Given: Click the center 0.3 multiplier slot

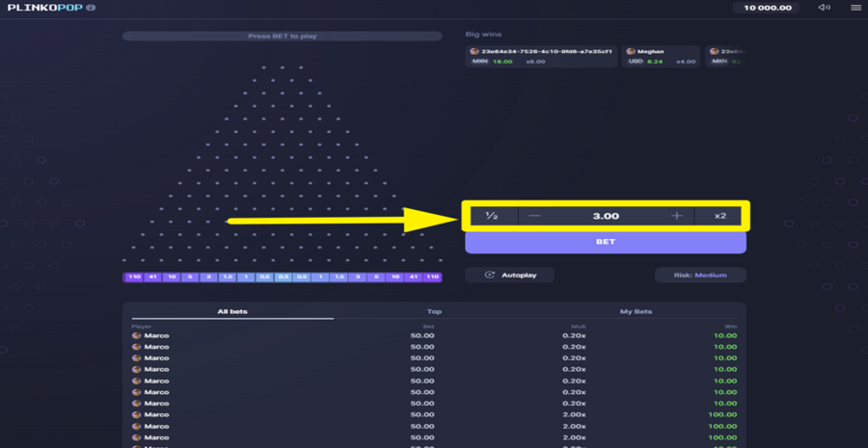Looking at the screenshot, I should (x=283, y=277).
